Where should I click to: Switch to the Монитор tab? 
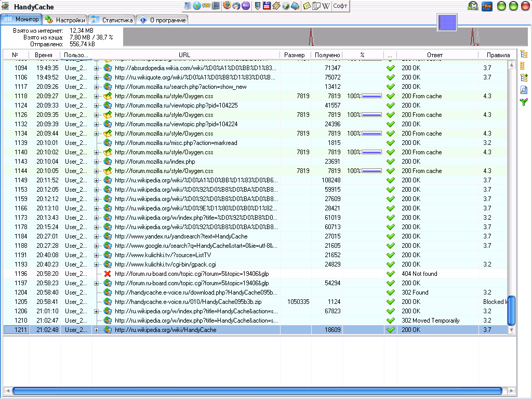tap(21, 19)
